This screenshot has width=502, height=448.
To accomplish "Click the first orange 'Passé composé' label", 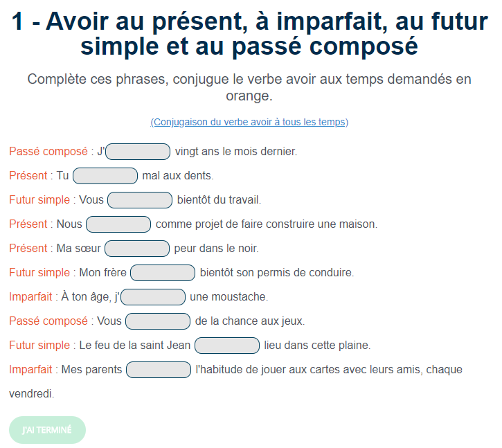I will coord(48,151).
